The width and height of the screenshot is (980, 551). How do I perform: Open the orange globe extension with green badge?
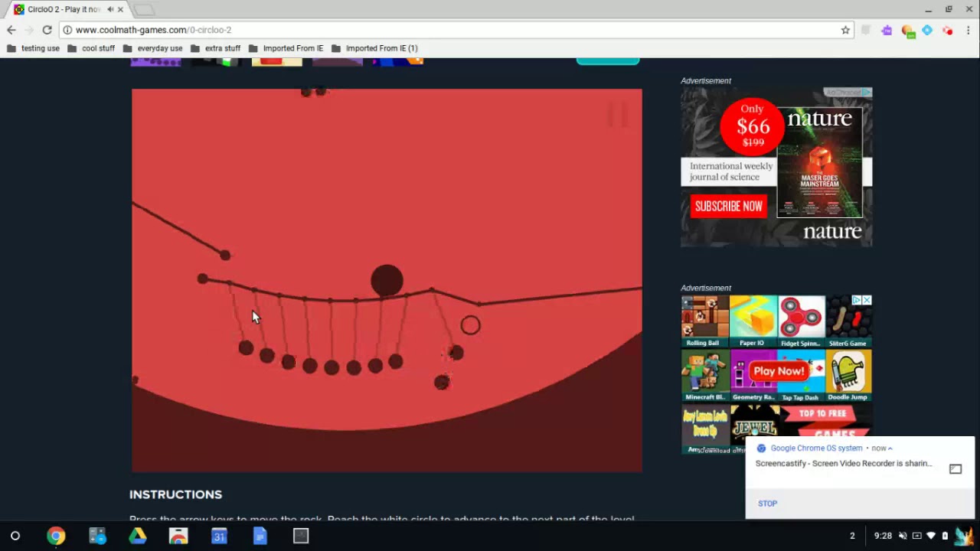[907, 31]
